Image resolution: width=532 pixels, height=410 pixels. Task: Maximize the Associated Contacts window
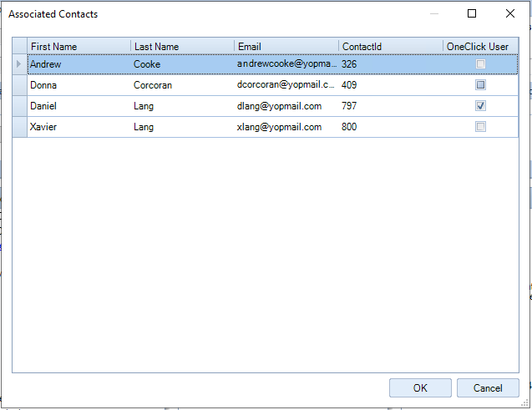pyautogui.click(x=472, y=13)
